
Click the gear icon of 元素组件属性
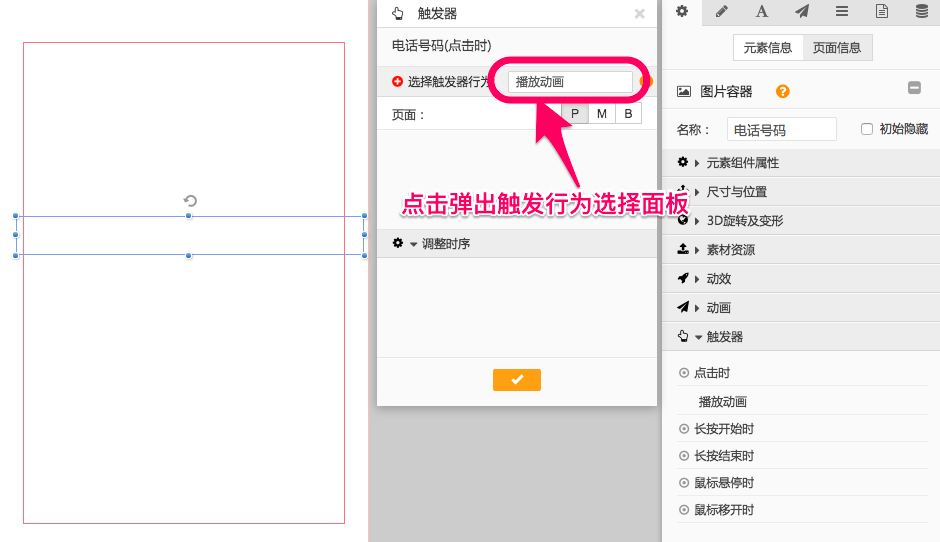pos(682,162)
